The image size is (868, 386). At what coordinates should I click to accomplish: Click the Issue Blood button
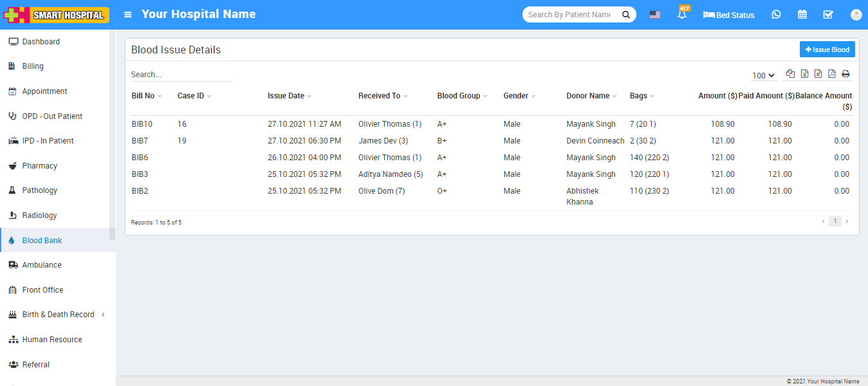827,50
